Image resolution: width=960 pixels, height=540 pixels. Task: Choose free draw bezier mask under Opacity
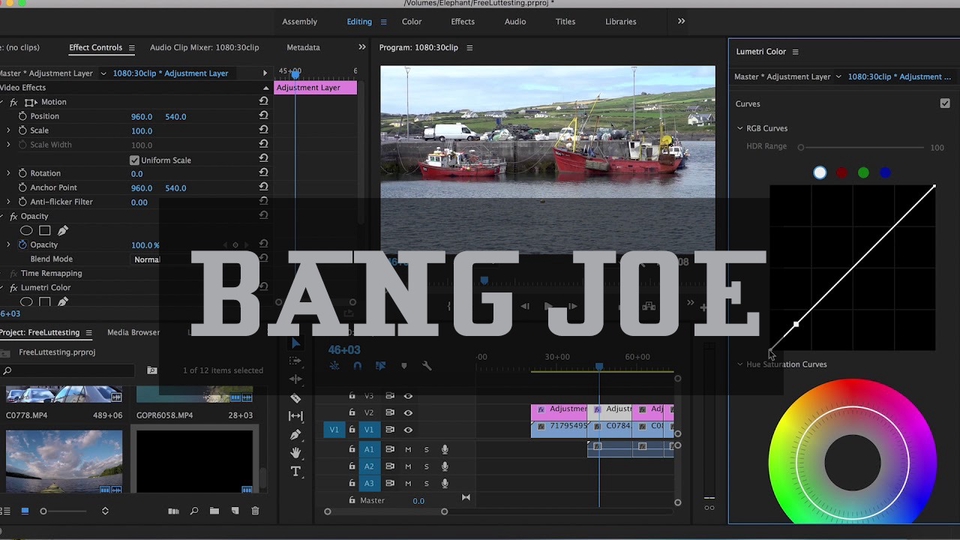coord(62,230)
